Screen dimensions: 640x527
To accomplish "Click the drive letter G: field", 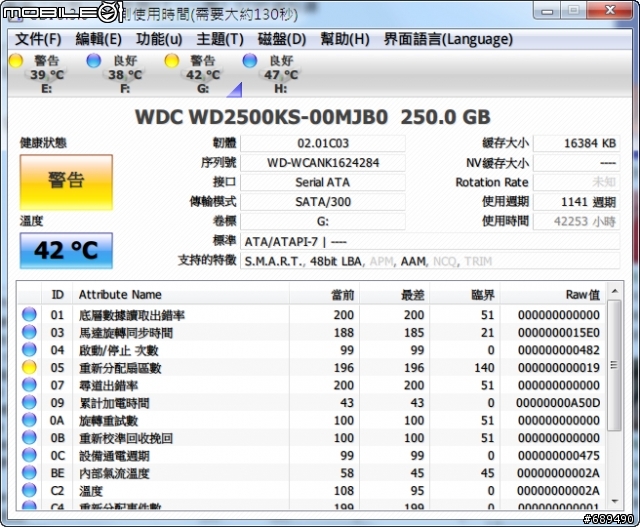I will coord(322,222).
